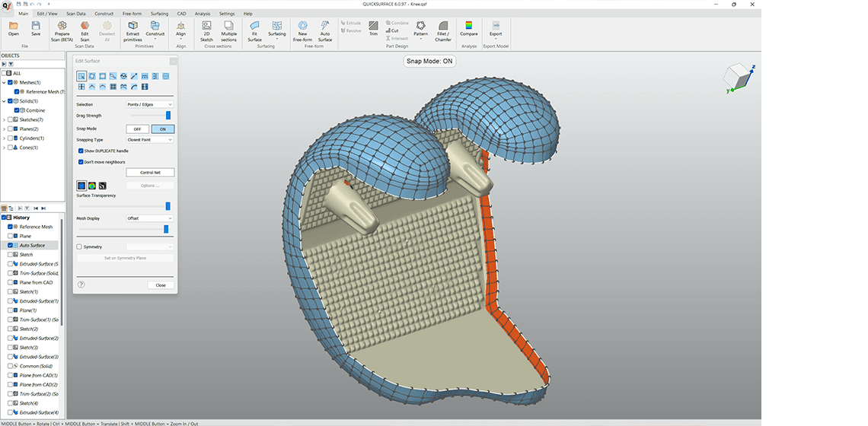Close the Edit Surface dialog
This screenshot has width=868, height=426.
[x=161, y=285]
